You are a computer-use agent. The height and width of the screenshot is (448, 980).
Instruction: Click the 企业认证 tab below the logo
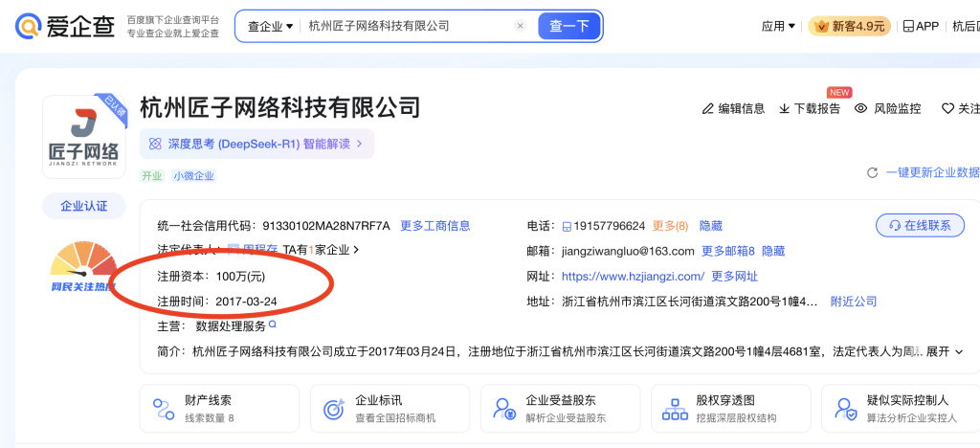[84, 206]
